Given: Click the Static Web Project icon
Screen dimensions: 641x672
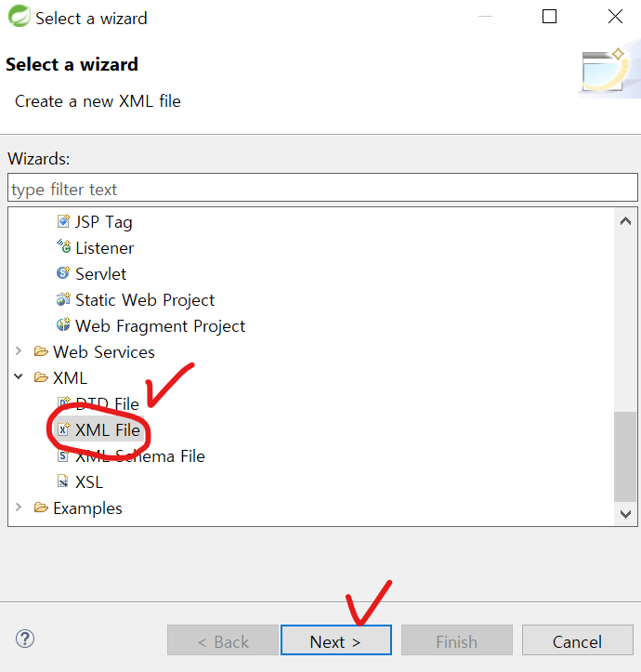Looking at the screenshot, I should click(63, 299).
